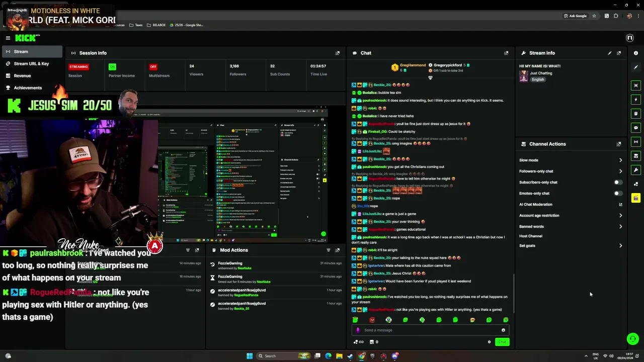Viewport: 644px width, 362px height.
Task: Open the Stream tab in sidebar
Action: (x=31, y=51)
